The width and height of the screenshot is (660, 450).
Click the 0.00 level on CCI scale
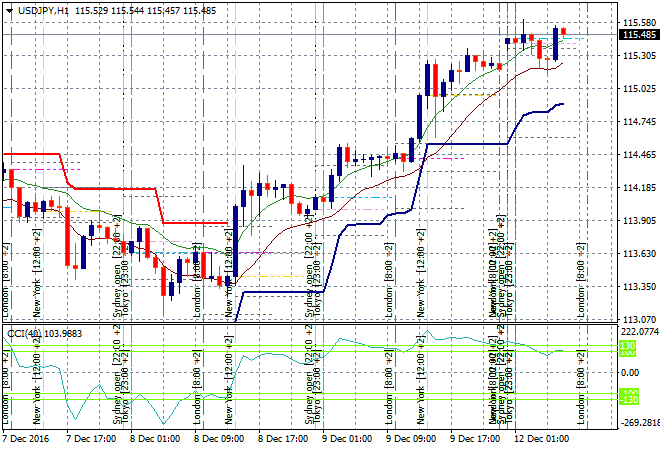coord(634,372)
